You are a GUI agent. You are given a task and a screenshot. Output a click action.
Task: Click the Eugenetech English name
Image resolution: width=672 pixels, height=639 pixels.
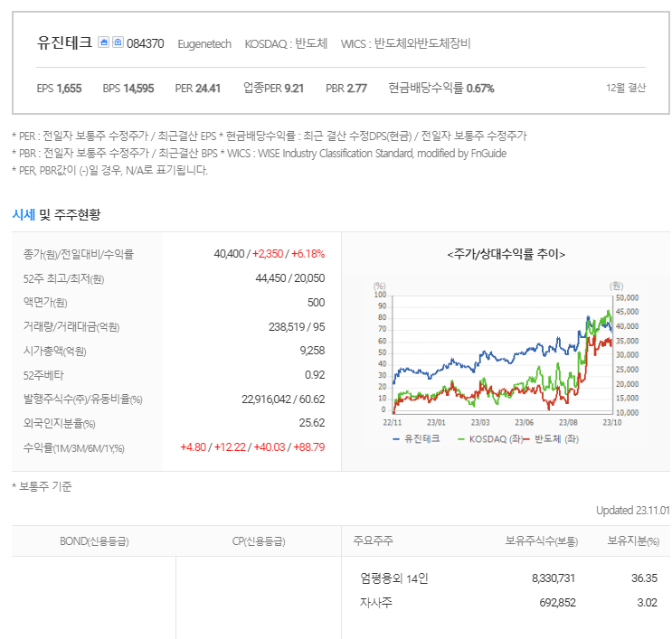[204, 44]
